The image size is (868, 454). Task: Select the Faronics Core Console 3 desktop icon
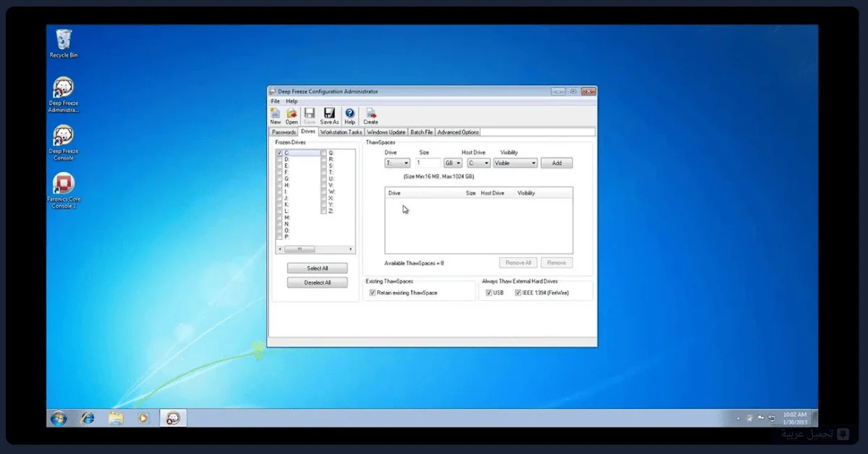(x=64, y=192)
